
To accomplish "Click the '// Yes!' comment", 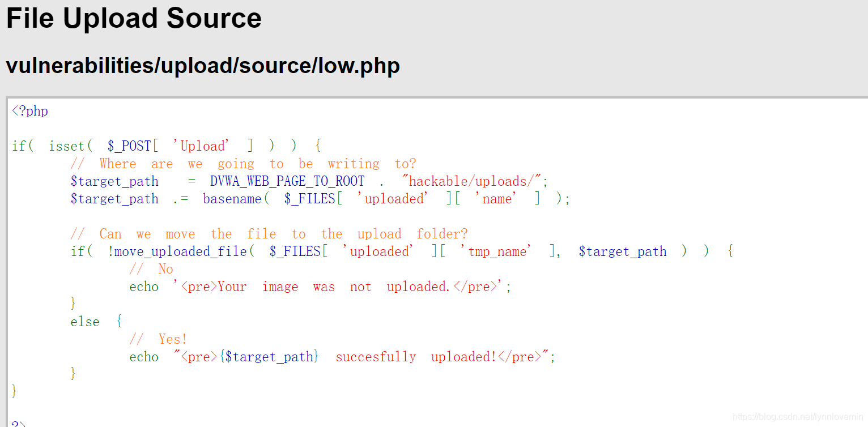I will pos(159,339).
